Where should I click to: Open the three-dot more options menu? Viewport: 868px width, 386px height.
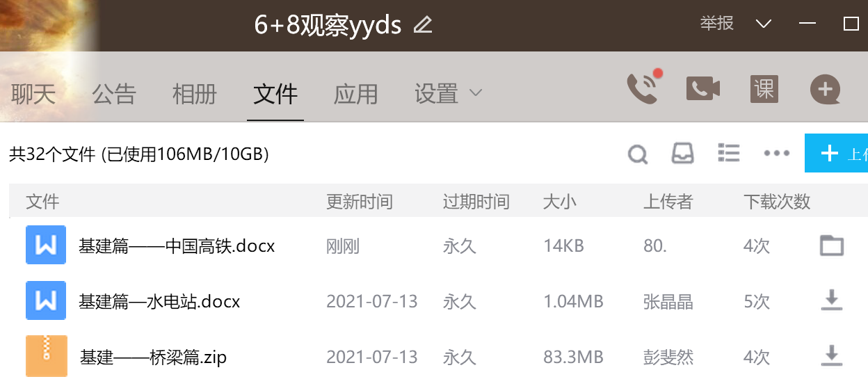776,154
